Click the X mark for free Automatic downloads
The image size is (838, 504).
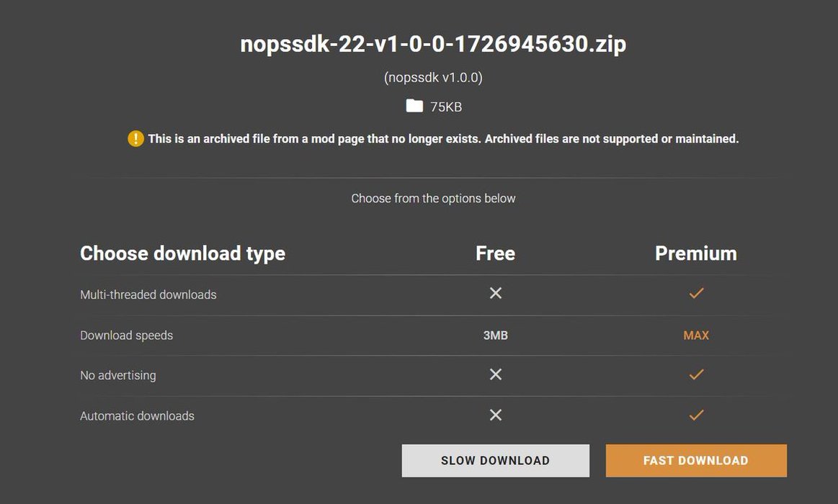coord(496,415)
